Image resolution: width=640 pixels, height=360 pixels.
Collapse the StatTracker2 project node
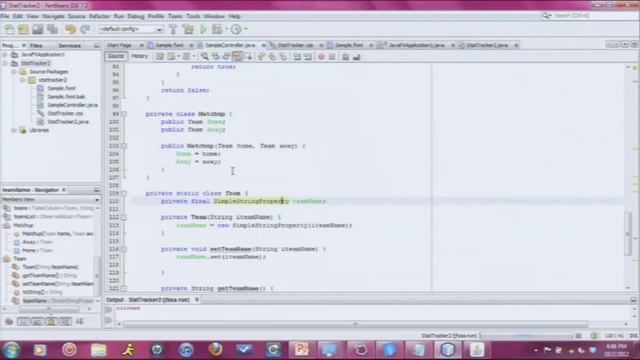click(5, 63)
